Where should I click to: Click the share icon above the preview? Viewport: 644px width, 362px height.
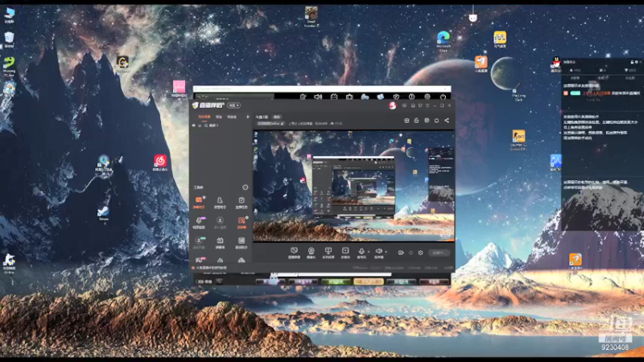447,120
